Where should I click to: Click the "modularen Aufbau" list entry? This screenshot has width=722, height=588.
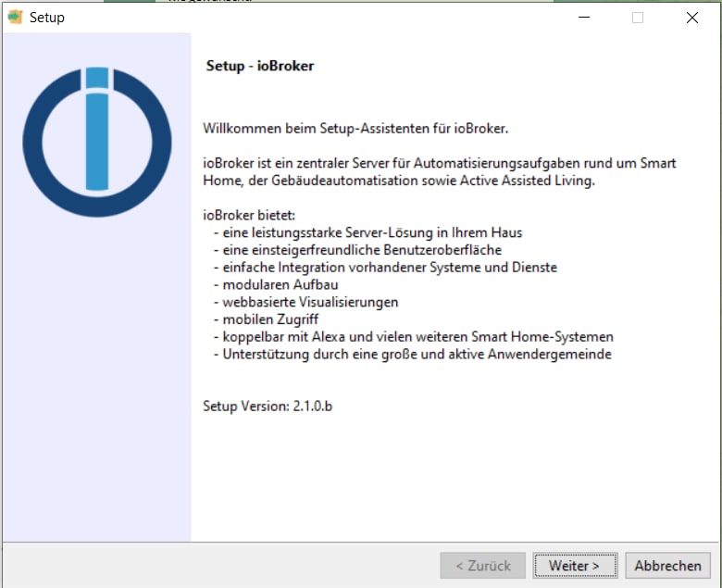(x=280, y=284)
